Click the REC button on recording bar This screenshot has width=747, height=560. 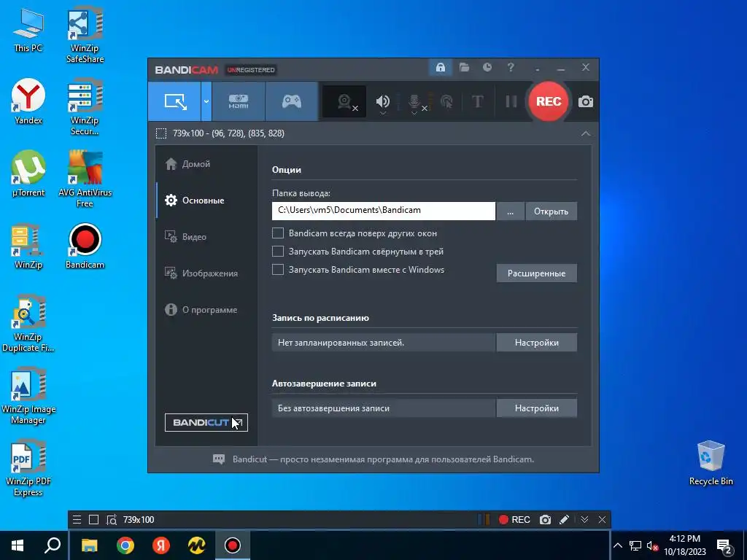click(514, 519)
